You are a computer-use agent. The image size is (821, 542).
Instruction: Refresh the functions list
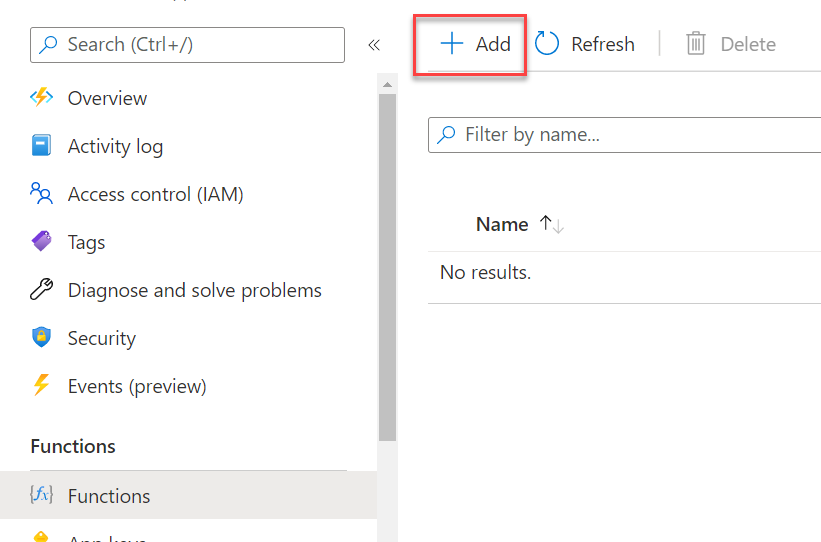click(585, 44)
